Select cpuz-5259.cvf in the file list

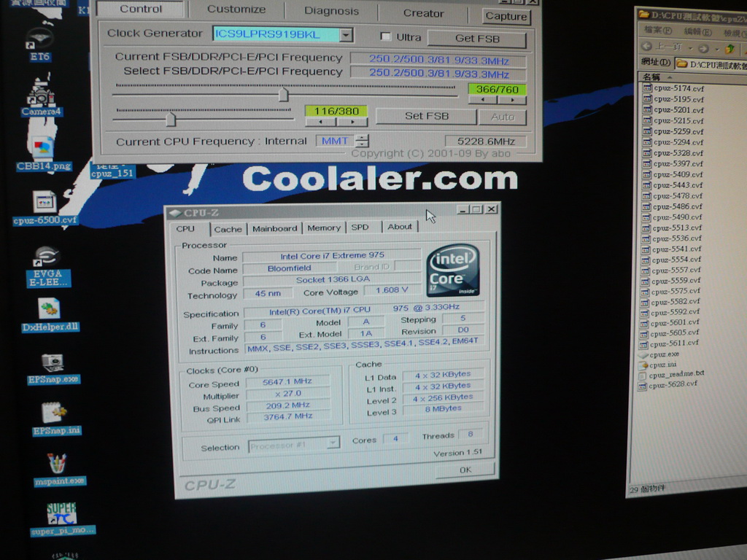point(673,131)
